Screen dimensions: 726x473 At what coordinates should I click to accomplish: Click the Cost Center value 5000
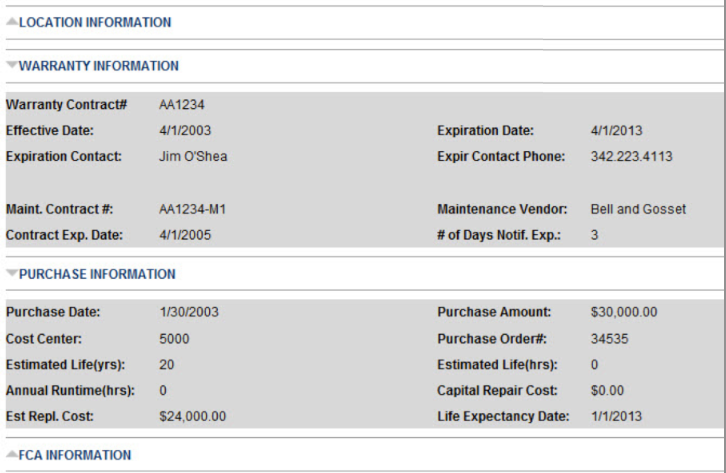coord(174,338)
